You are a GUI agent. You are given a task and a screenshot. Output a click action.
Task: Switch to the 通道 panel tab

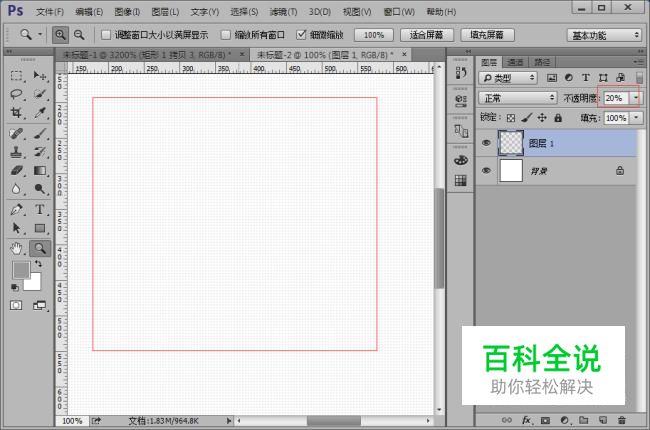pos(515,62)
